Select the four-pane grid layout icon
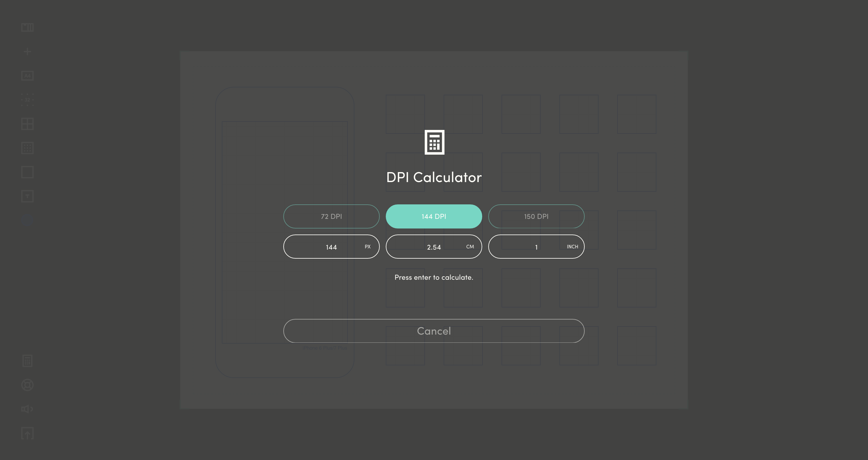868x460 pixels. point(27,124)
